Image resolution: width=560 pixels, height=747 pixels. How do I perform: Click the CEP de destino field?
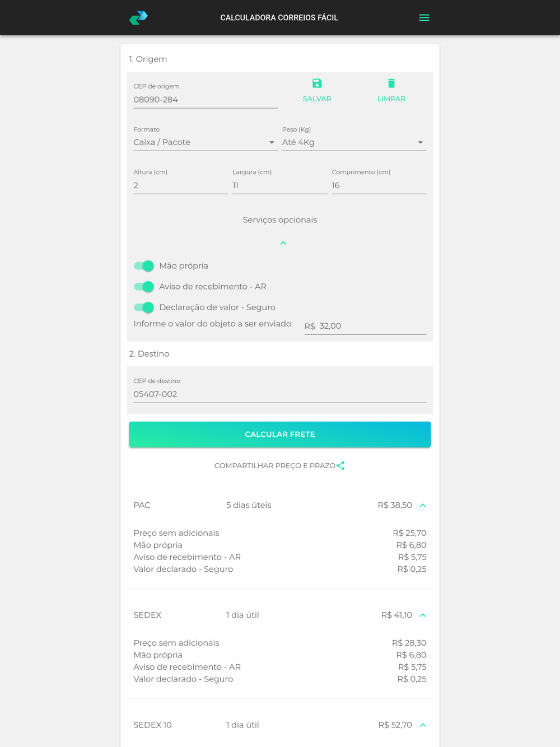[x=280, y=394]
